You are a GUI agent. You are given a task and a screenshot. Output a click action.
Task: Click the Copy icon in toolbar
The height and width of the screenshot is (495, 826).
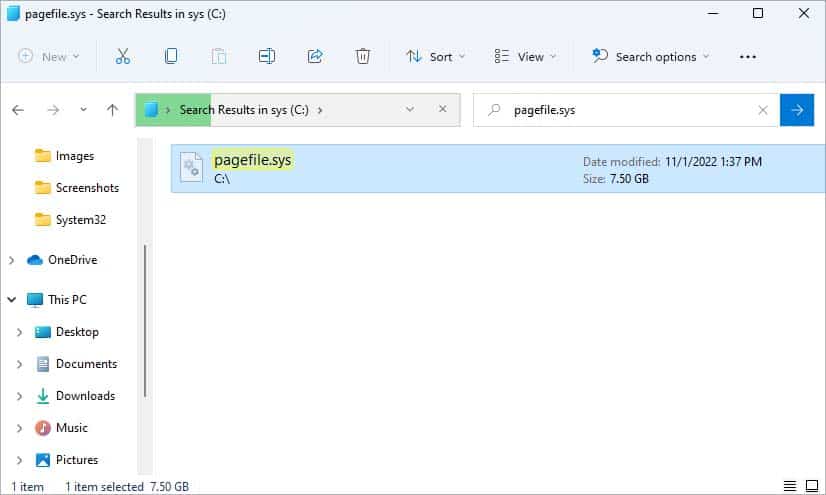[171, 56]
